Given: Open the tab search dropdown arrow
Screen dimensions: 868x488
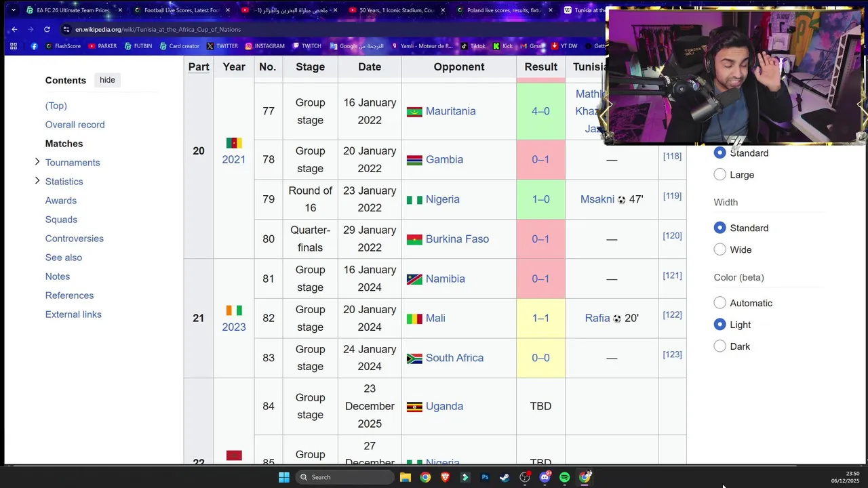Looking at the screenshot, I should pos(13,10).
